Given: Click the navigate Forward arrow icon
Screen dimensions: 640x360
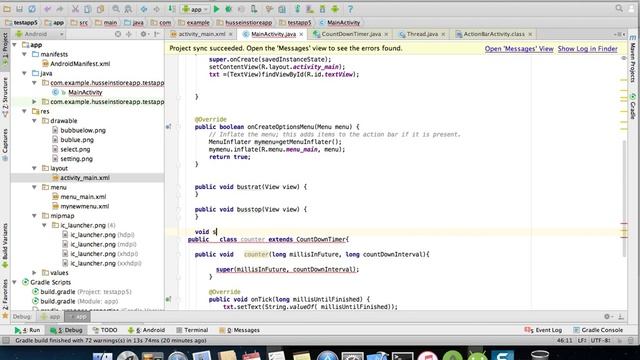Looking at the screenshot, I should [156, 9].
